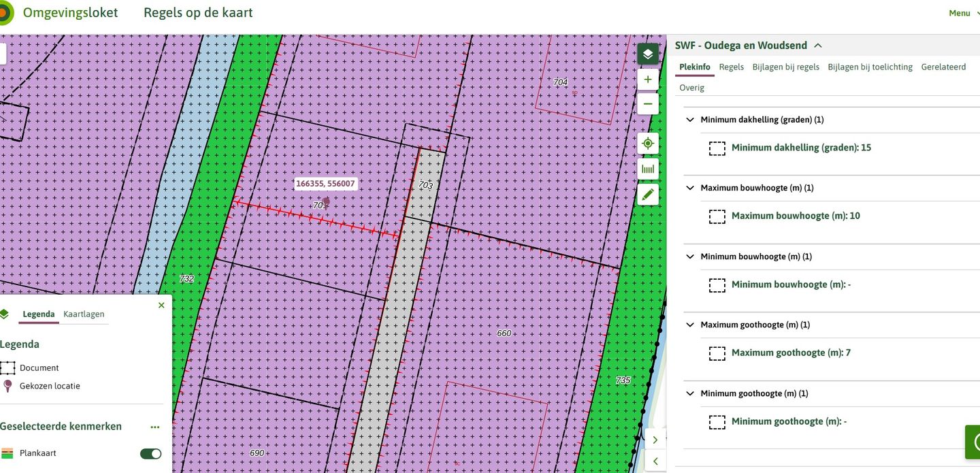Click the right-arrow panel resize button
The width and height of the screenshot is (980, 473).
(x=655, y=440)
